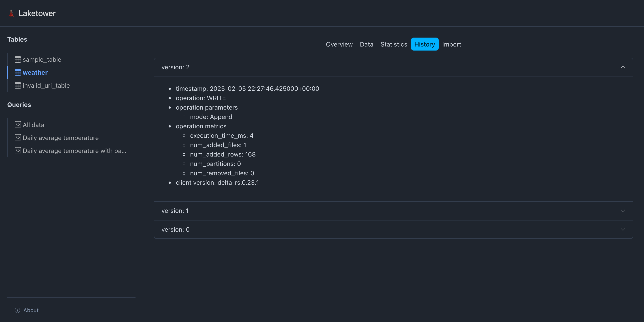Select the table icon beside sample_table

17,59
